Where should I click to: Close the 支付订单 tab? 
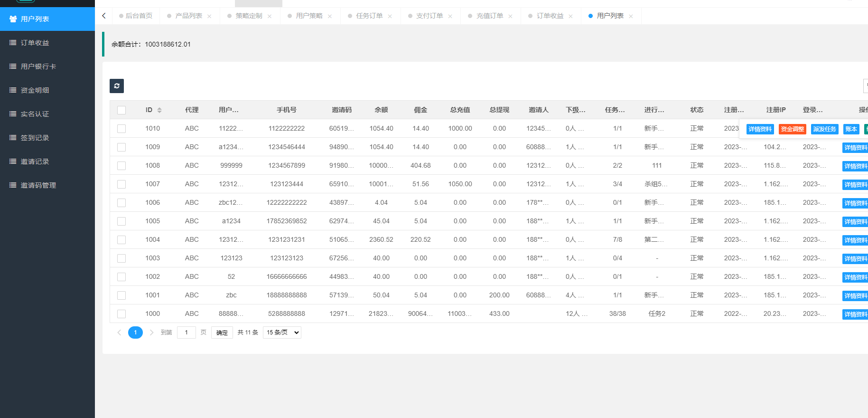pos(450,16)
